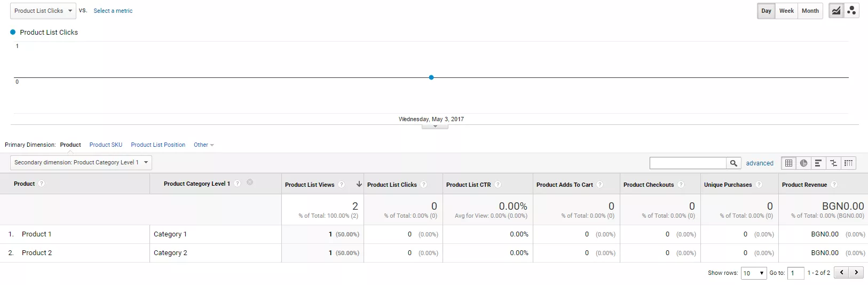This screenshot has height=285, width=868.
Task: Click the Product 1 row name
Action: [37, 234]
